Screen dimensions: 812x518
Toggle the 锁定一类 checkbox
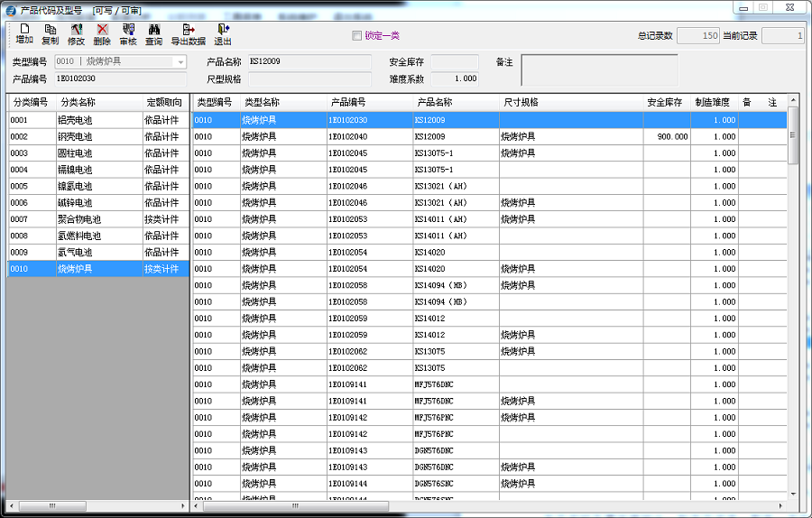click(x=356, y=36)
